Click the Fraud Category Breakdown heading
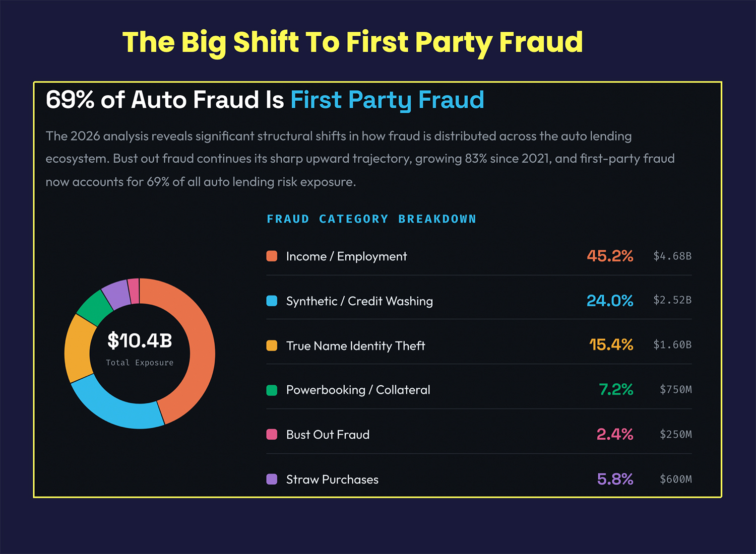The height and width of the screenshot is (554, 756). 371,219
